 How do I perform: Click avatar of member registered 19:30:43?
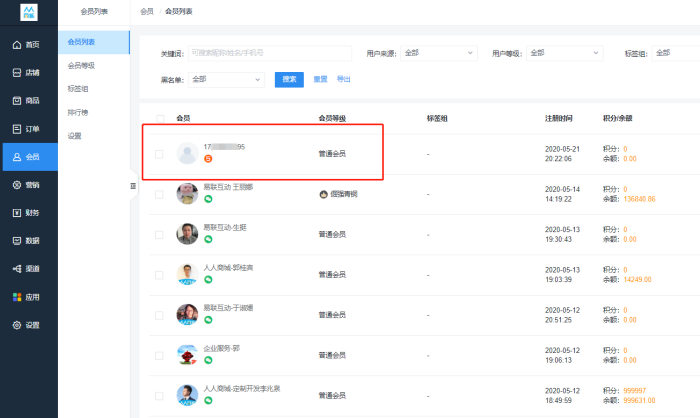click(188, 234)
